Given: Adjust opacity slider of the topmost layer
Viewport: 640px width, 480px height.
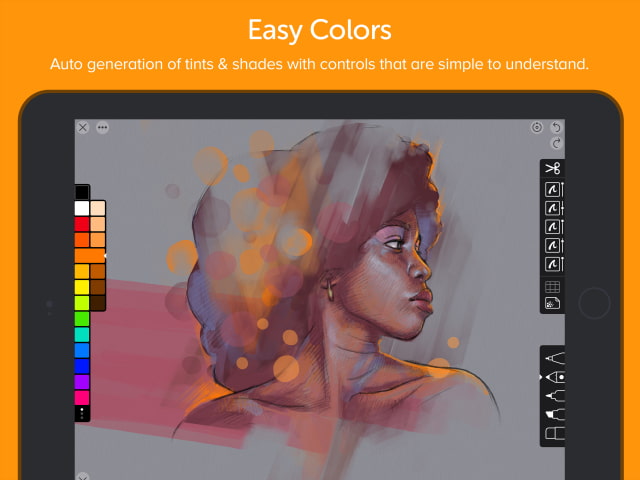Looking at the screenshot, I should tap(562, 190).
